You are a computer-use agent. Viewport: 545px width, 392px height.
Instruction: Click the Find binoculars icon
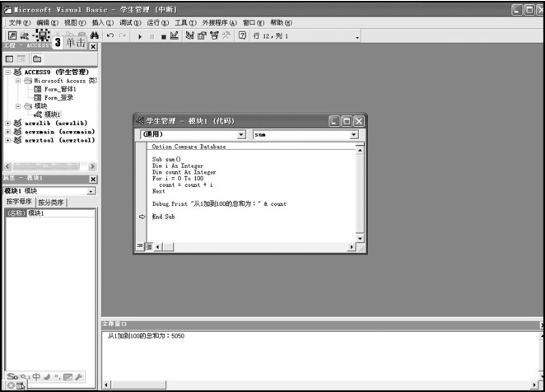coord(94,35)
